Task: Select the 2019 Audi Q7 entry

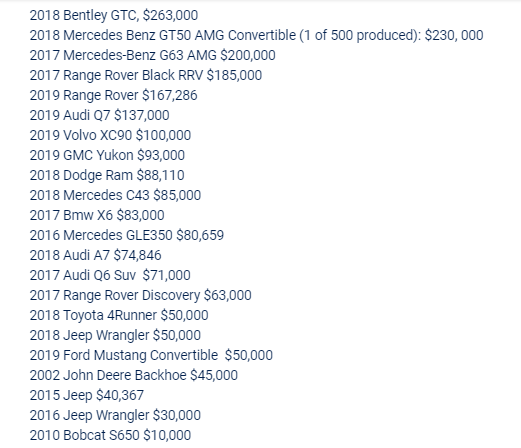Action: tap(99, 115)
